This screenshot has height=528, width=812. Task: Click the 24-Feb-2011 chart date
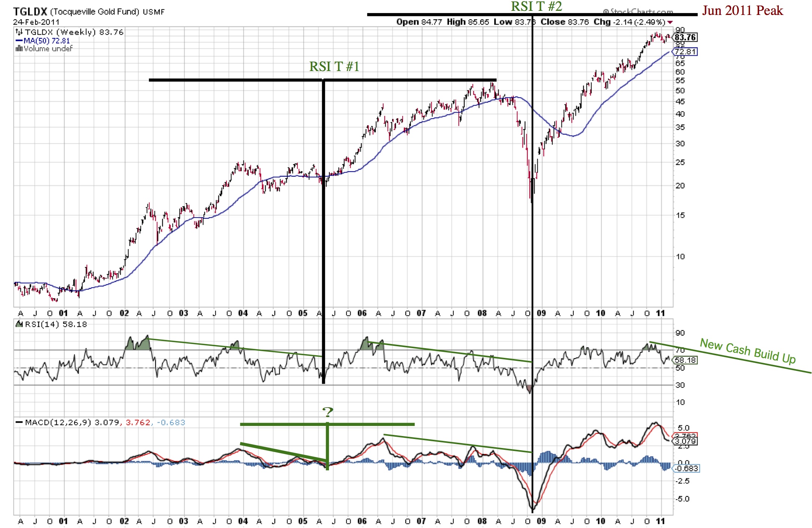(x=36, y=22)
